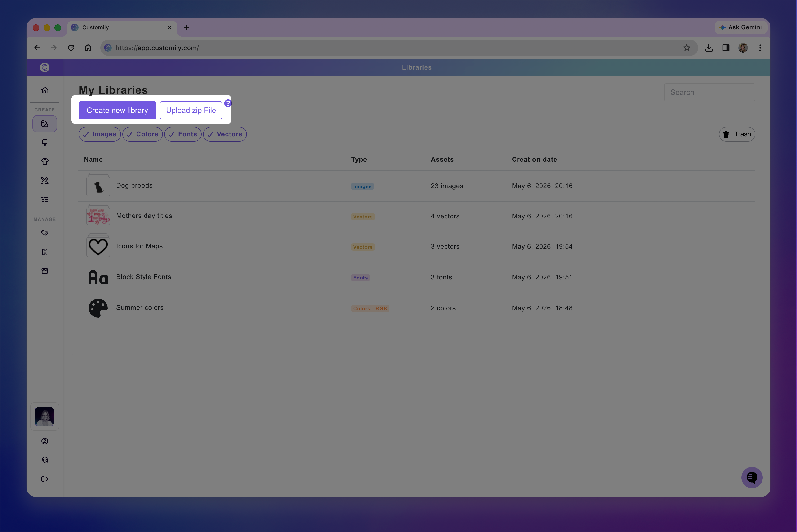Open the Block Style Fonts row
The width and height of the screenshot is (797, 532).
click(417, 277)
